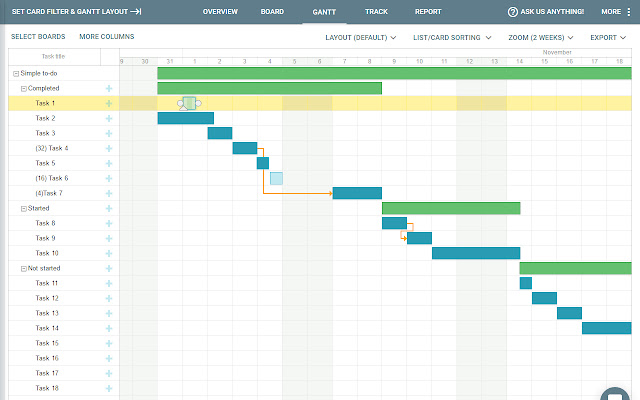Click the plus icon beside Task 17

click(x=109, y=373)
